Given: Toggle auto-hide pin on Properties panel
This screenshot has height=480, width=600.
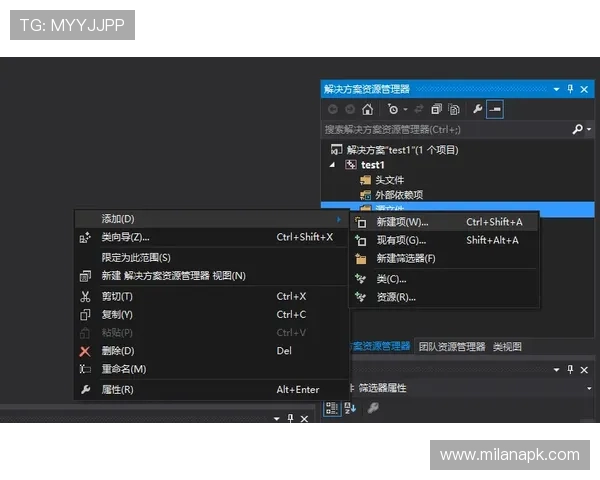Looking at the screenshot, I should click(570, 370).
